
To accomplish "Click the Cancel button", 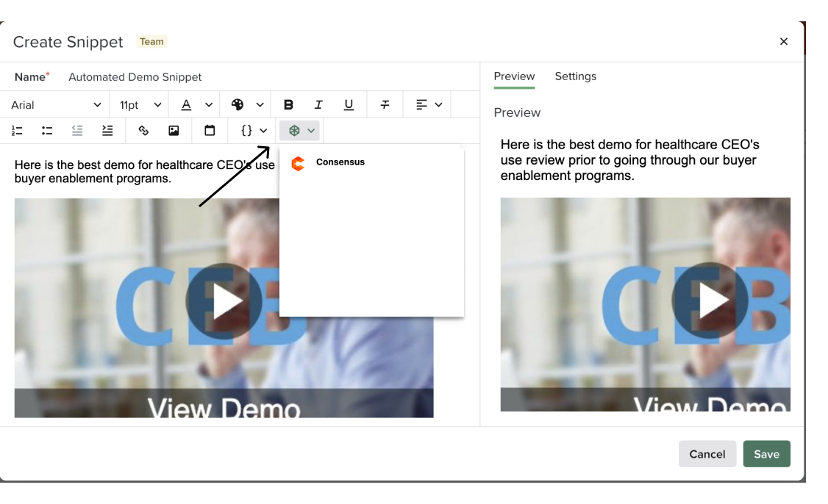I will (x=707, y=454).
